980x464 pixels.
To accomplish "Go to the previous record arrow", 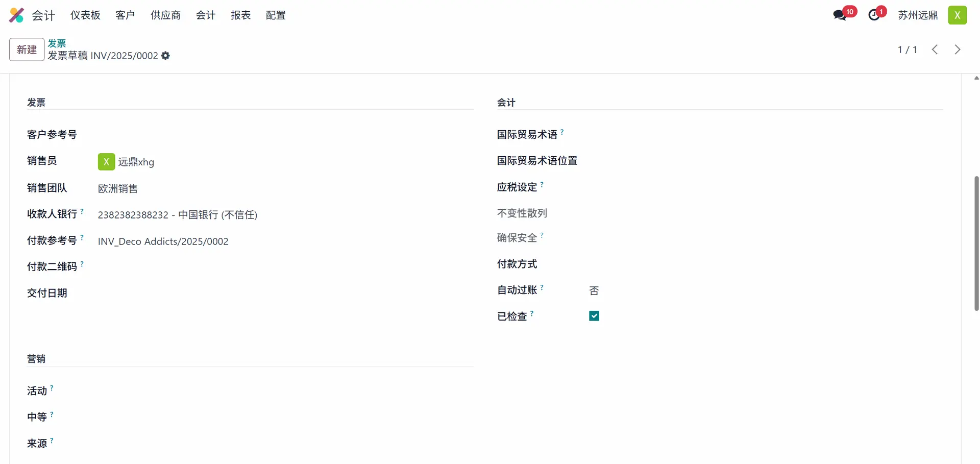I will tap(935, 50).
